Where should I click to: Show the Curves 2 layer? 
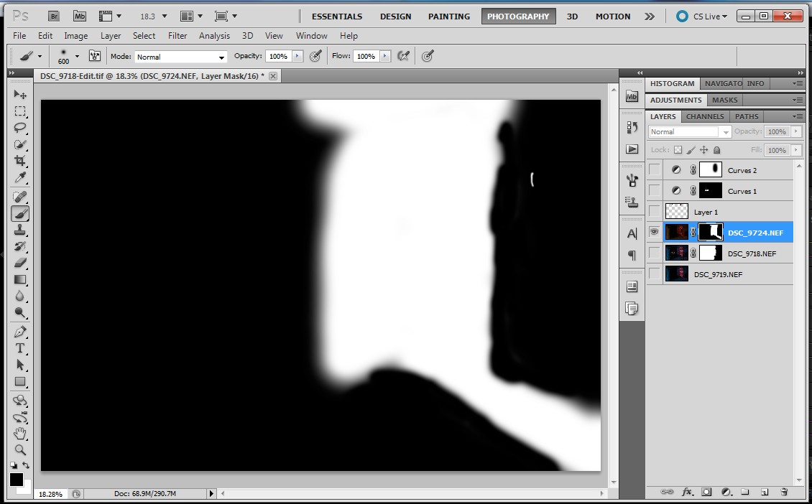[x=654, y=170]
